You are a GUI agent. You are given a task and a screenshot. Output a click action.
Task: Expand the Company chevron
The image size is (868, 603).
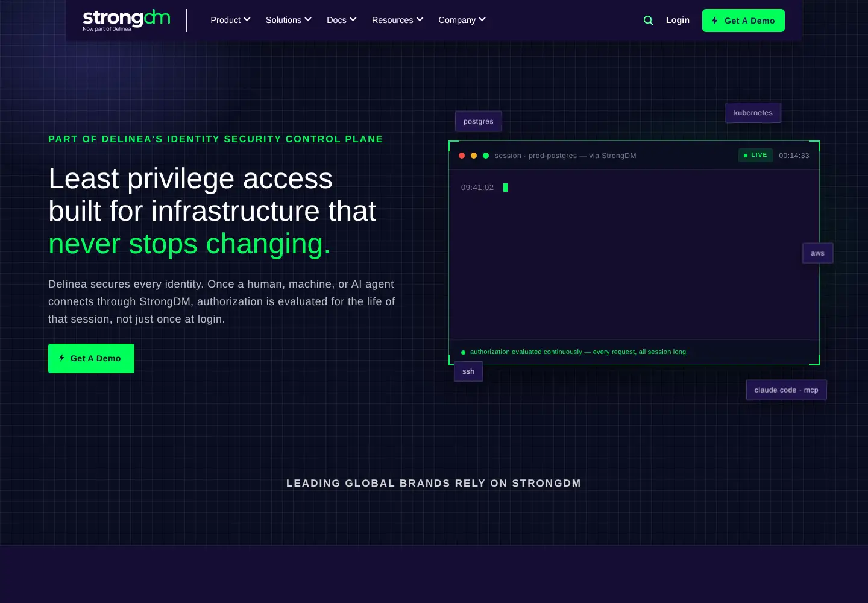click(x=482, y=19)
